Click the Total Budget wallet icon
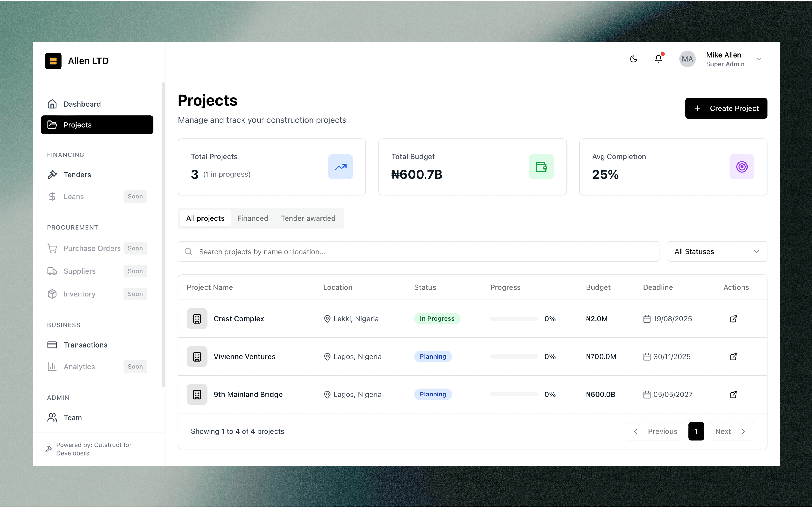Image resolution: width=812 pixels, height=507 pixels. 541,167
